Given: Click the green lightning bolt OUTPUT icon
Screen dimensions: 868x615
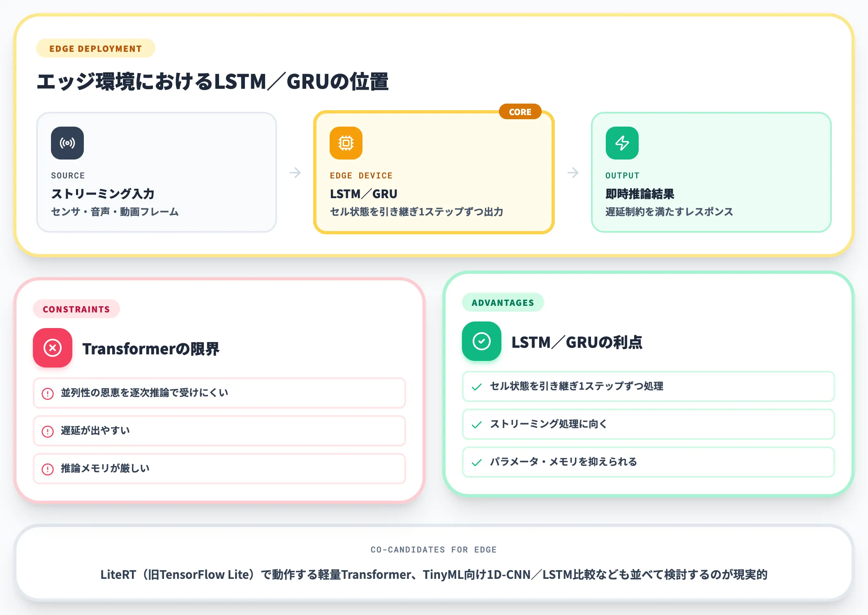Looking at the screenshot, I should click(622, 143).
